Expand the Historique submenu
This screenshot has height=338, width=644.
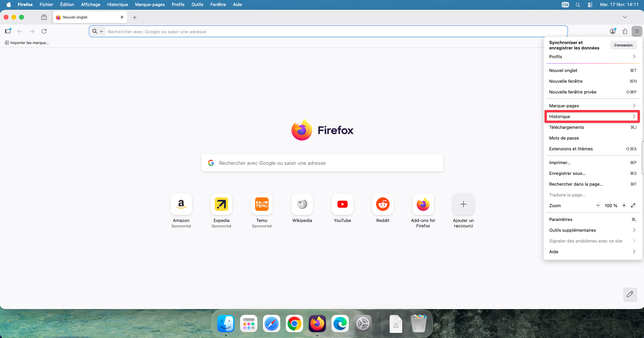pos(593,116)
